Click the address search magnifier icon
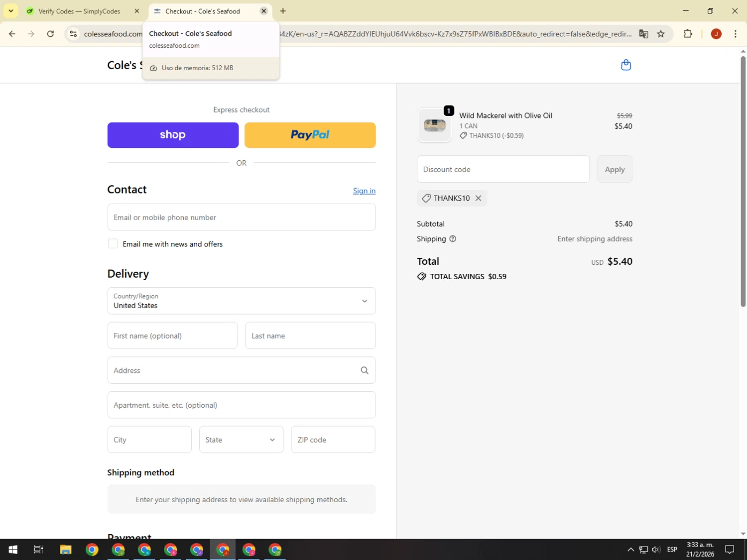 365,370
